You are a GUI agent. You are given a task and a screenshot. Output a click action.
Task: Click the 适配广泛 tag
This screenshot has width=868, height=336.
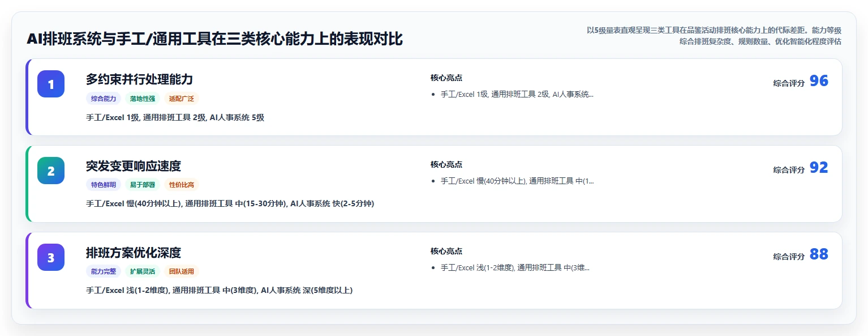pyautogui.click(x=182, y=99)
